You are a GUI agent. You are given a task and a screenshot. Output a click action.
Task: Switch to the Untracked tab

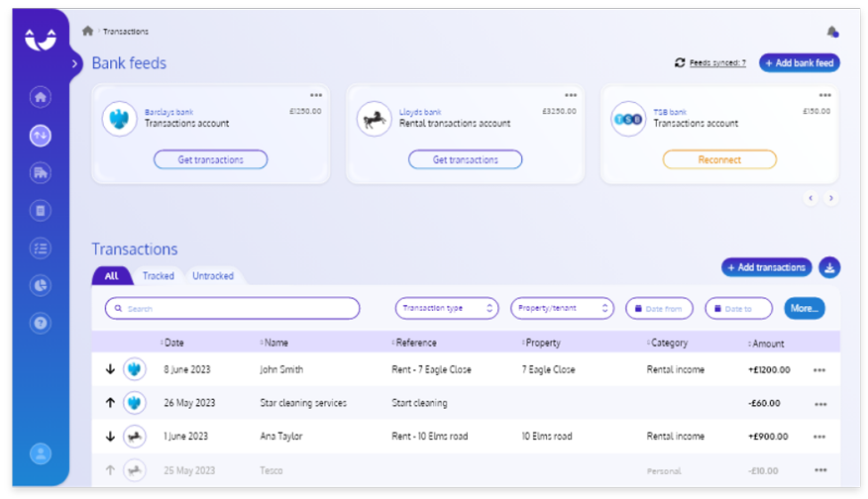tap(213, 276)
